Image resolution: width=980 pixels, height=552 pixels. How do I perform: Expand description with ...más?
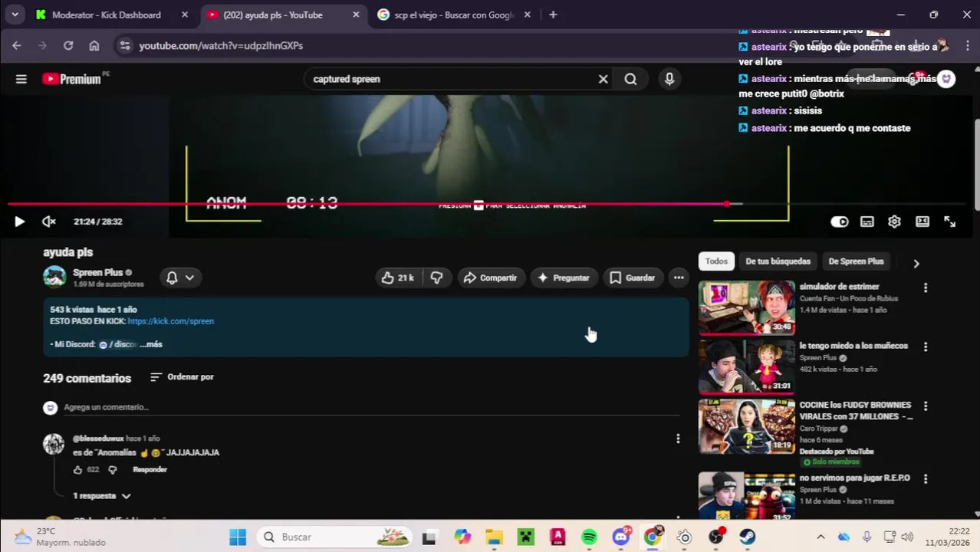[151, 344]
